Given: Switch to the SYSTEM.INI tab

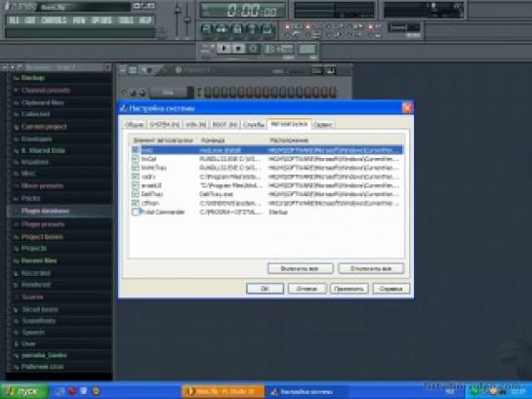Looking at the screenshot, I should [x=165, y=125].
